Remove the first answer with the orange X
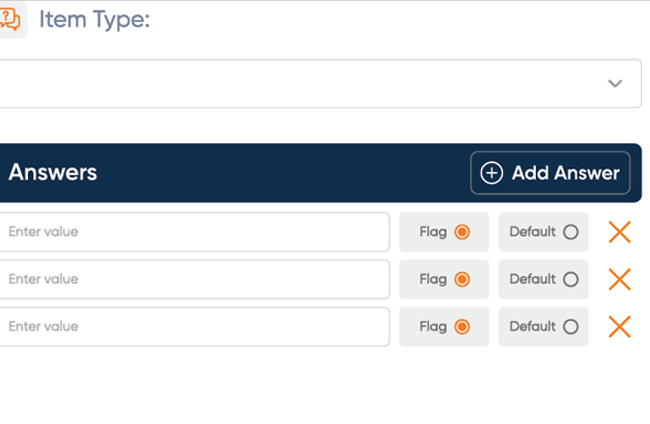Viewport: 650px width, 424px height. (619, 232)
